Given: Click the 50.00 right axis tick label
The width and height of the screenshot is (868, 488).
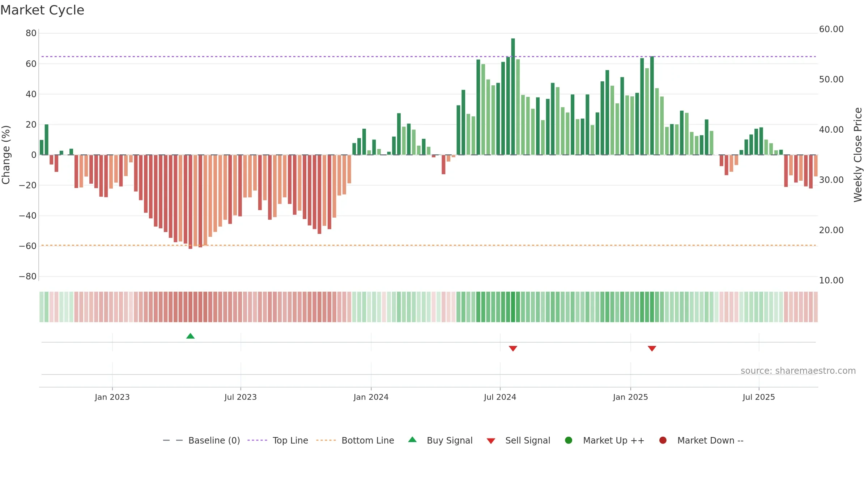Looking at the screenshot, I should tap(831, 80).
